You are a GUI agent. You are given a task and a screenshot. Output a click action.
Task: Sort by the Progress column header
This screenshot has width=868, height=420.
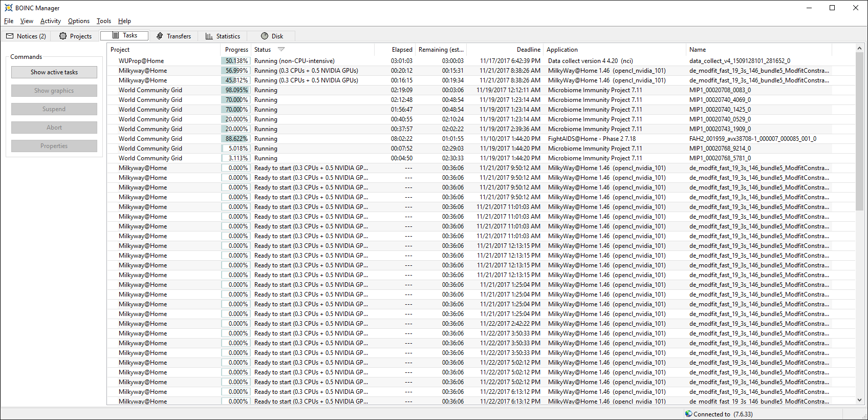(x=236, y=50)
